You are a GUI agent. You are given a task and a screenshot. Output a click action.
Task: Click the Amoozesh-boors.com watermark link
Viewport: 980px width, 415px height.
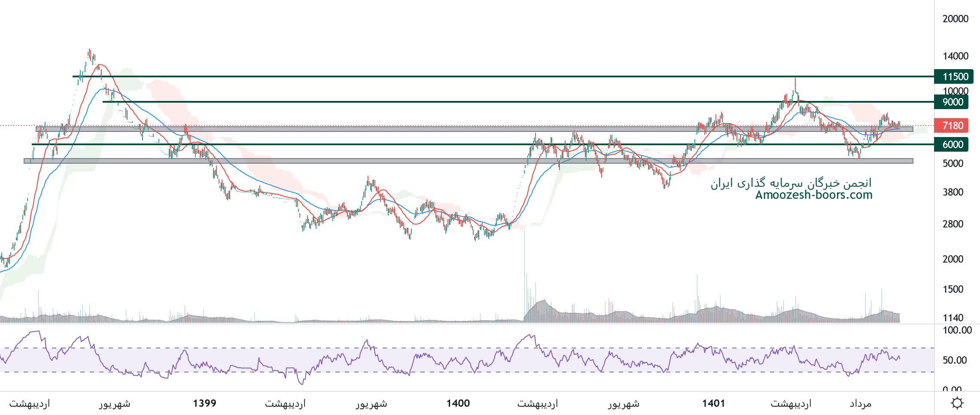[814, 195]
